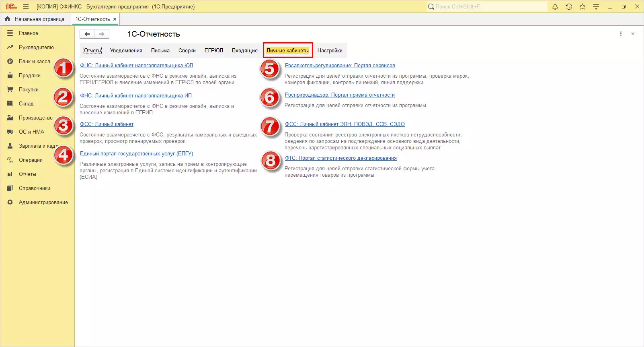Open ФТС: Портал статистического декларирования link

click(341, 158)
